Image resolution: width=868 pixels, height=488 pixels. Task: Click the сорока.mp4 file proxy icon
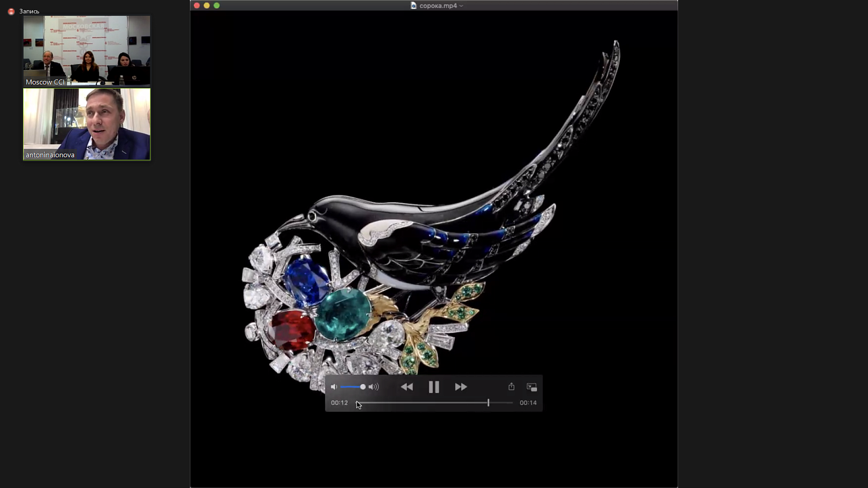(x=413, y=5)
